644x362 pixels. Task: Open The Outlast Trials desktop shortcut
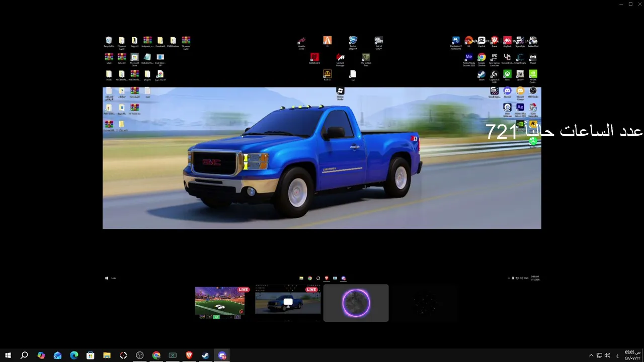366,60
